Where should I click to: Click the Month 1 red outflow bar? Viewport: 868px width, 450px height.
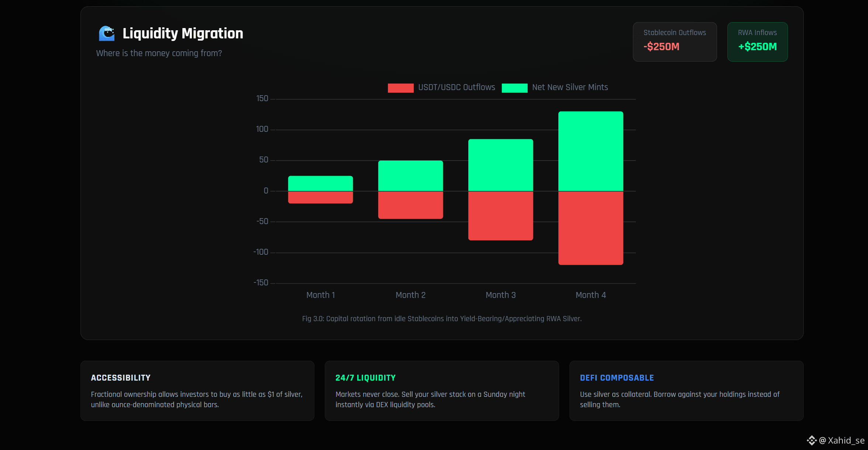pos(320,197)
